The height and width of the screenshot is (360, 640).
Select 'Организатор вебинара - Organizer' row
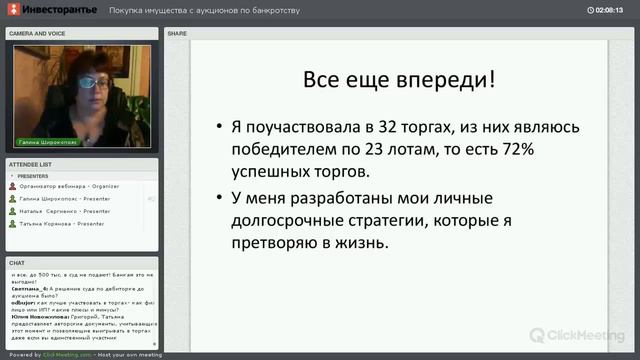[82, 187]
